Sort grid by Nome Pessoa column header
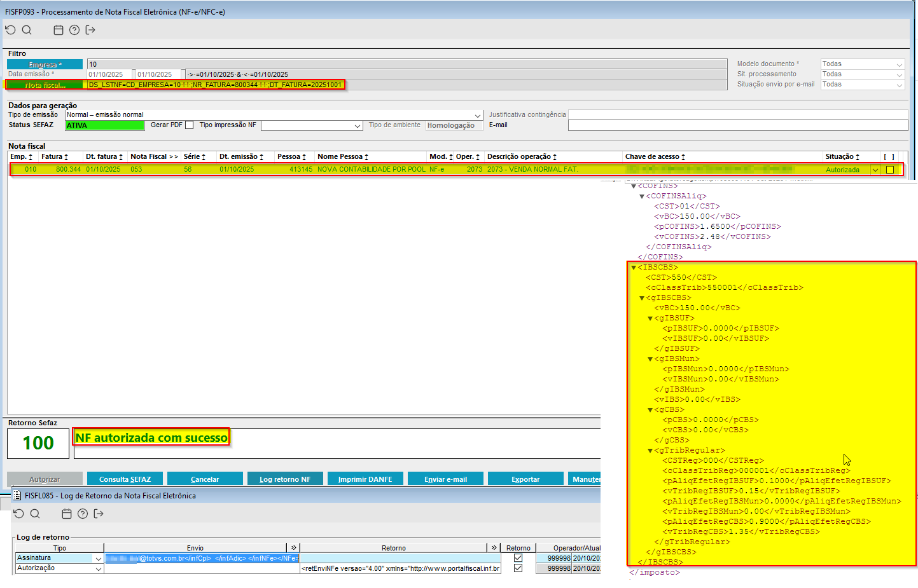The width and height of the screenshot is (918, 588). point(343,156)
